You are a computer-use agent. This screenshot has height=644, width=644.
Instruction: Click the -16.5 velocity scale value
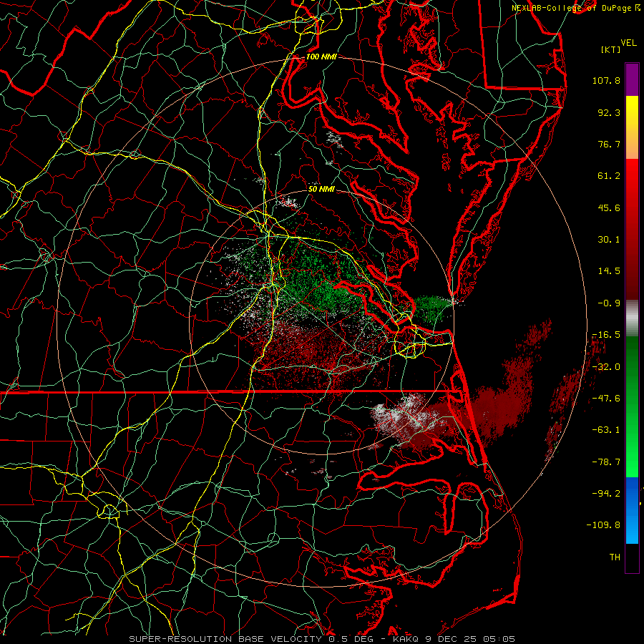pos(606,335)
